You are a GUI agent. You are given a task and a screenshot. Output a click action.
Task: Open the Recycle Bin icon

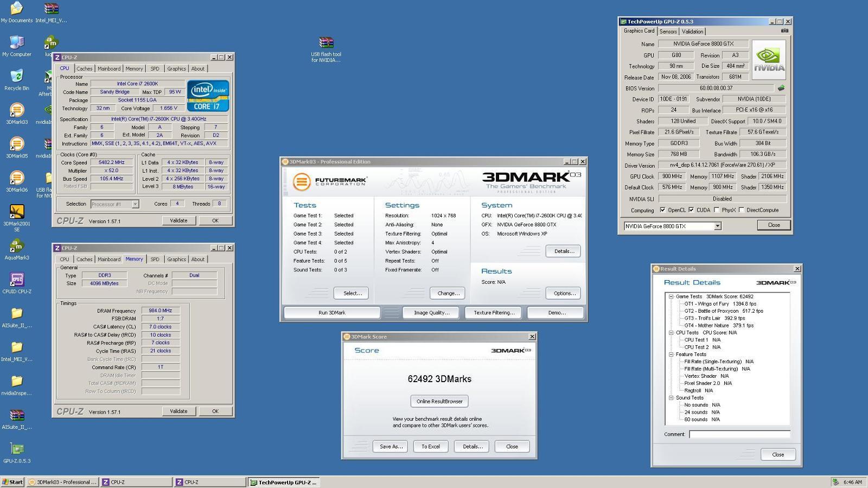pyautogui.click(x=17, y=79)
